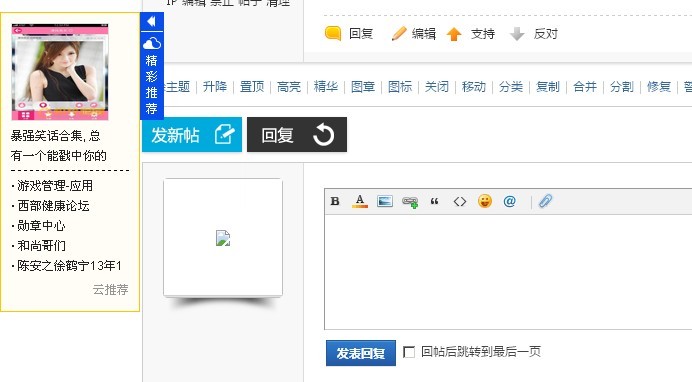Screen dimensions: 692x382
Task: Open the emoji smiley picker
Action: coord(485,201)
